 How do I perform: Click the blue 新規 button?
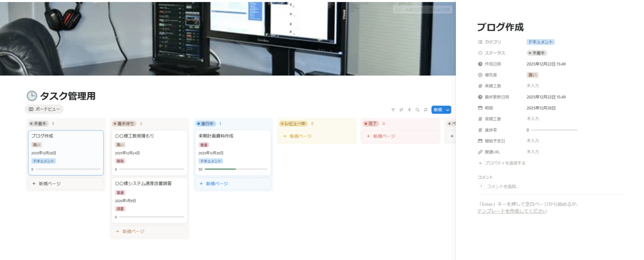[438, 110]
